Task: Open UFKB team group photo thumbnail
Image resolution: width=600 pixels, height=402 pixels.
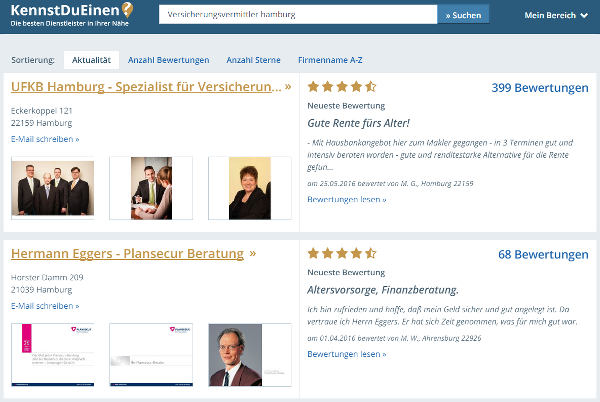Action: (53, 188)
